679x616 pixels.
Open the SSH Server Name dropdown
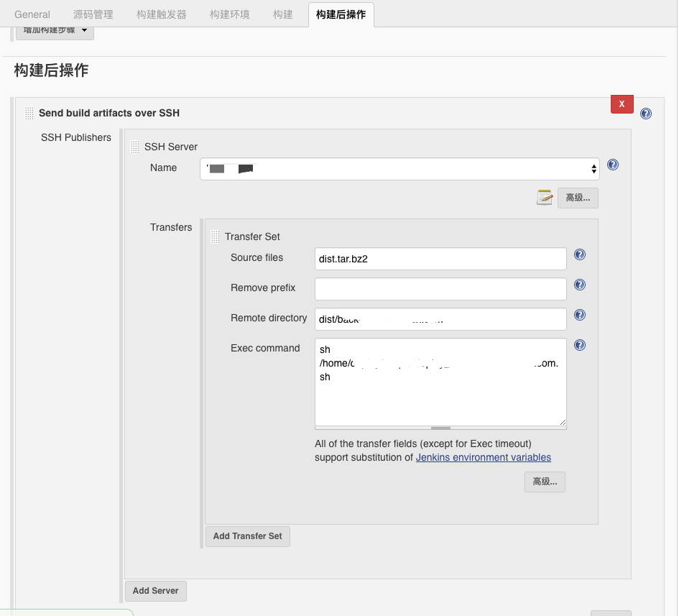click(x=399, y=169)
